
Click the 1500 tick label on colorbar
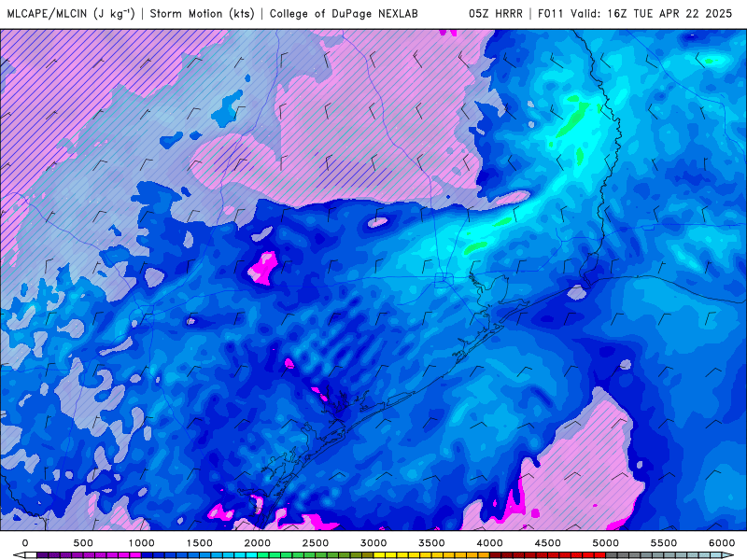pyautogui.click(x=199, y=543)
